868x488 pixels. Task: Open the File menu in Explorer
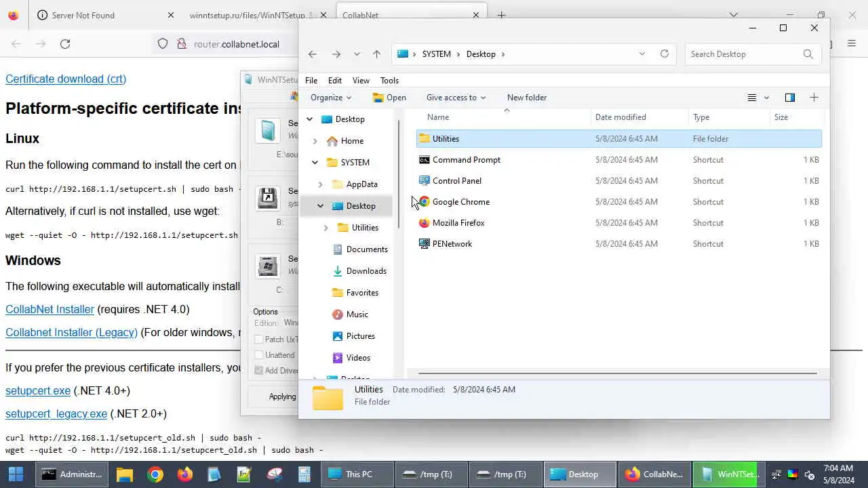coord(311,81)
